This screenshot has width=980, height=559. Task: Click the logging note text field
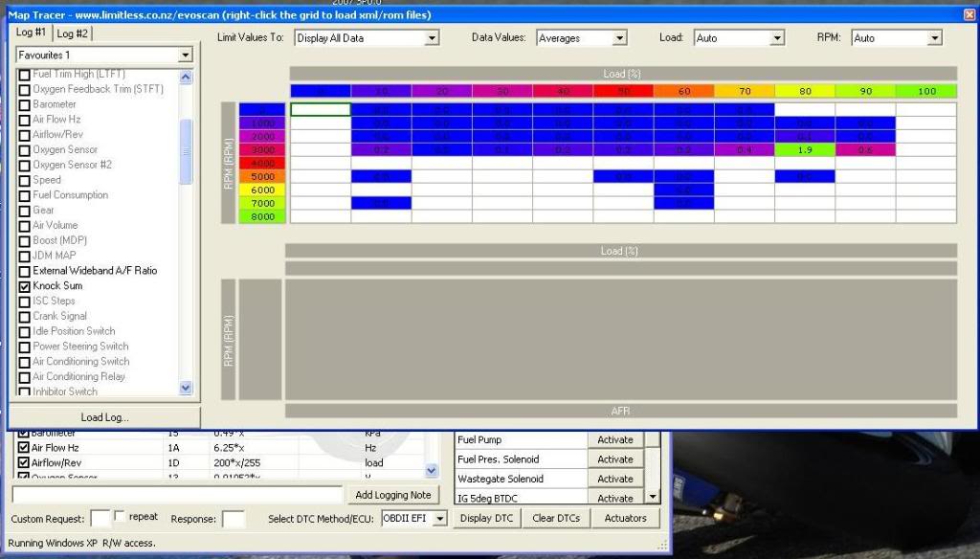pyautogui.click(x=177, y=495)
